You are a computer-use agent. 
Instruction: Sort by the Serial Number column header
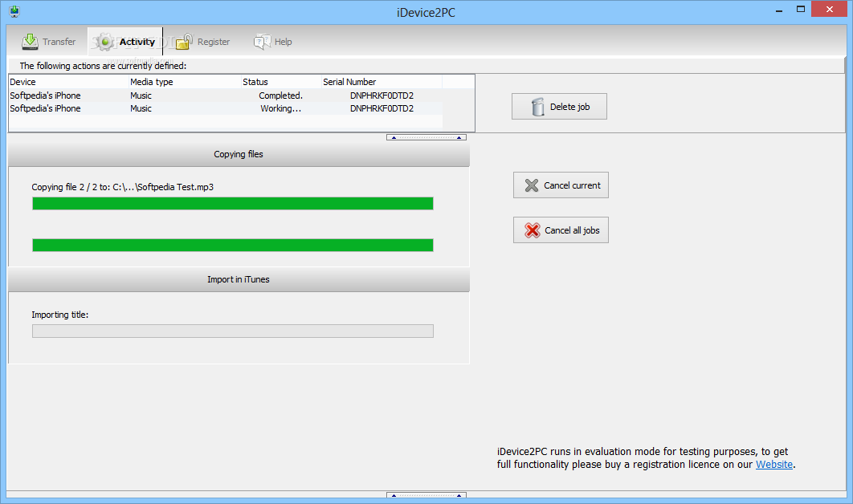coord(382,82)
